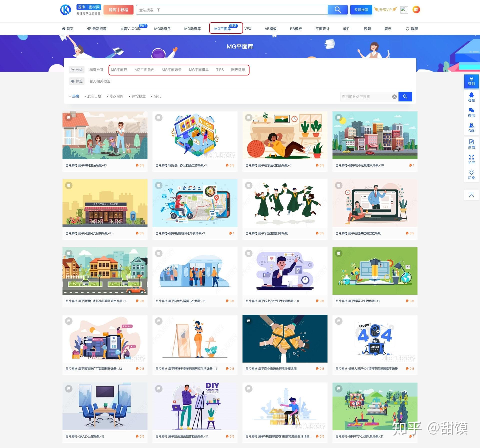Viewport: 480px width, 448px height.
Task: Click the 源库｜教程 orange button
Action: pyautogui.click(x=118, y=10)
